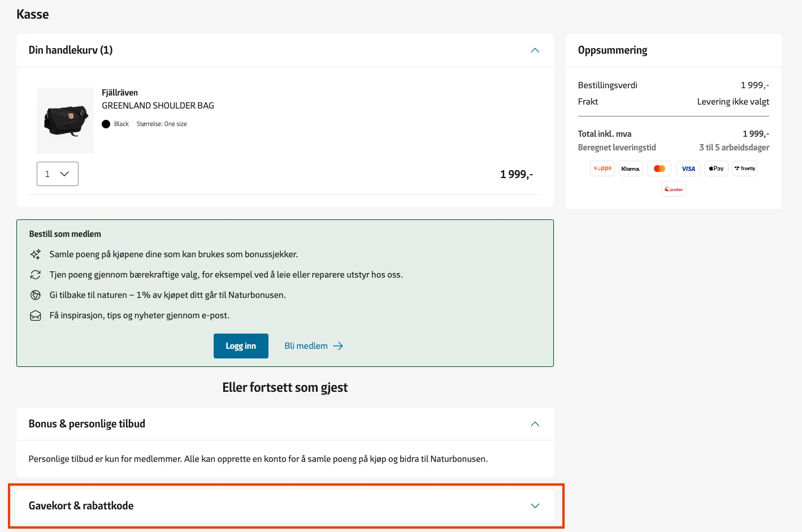Collapse the Bonus & personlige tilbud section
The height and width of the screenshot is (532, 802).
(535, 424)
